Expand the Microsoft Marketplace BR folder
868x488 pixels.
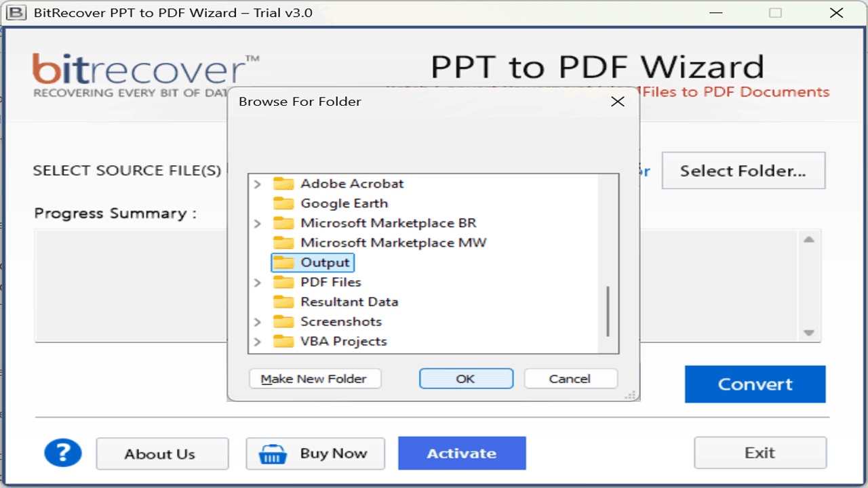[x=257, y=223]
